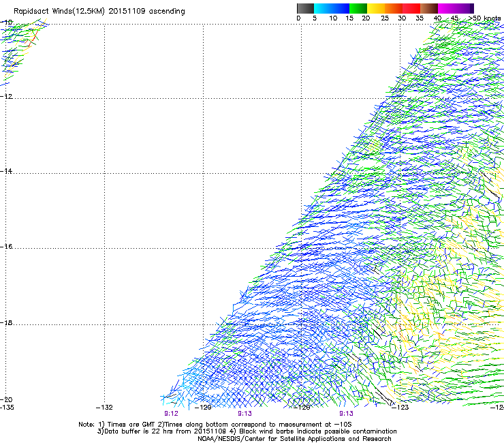Click the '-129' longitude axis label
The height and width of the screenshot is (443, 504).
(x=203, y=408)
